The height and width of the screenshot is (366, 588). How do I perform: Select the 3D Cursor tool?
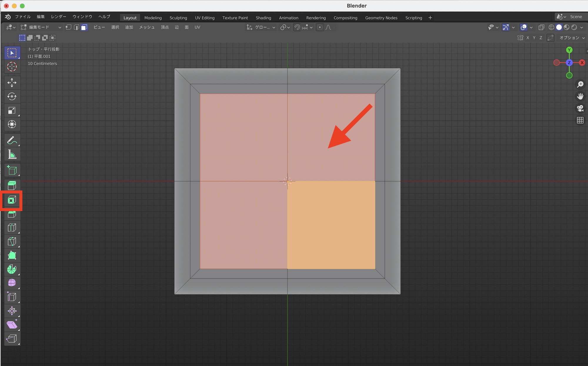pyautogui.click(x=12, y=67)
